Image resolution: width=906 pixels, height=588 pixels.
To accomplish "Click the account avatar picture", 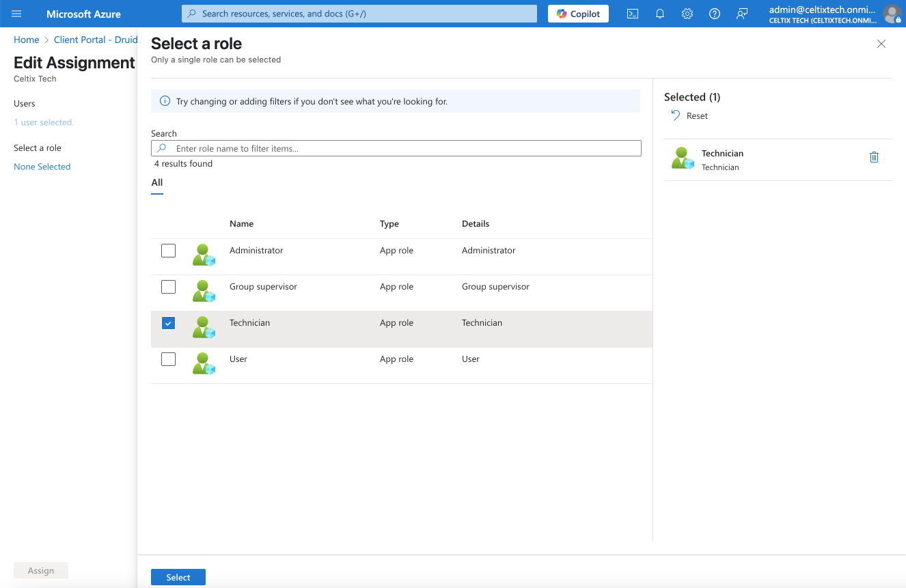I will tap(892, 14).
